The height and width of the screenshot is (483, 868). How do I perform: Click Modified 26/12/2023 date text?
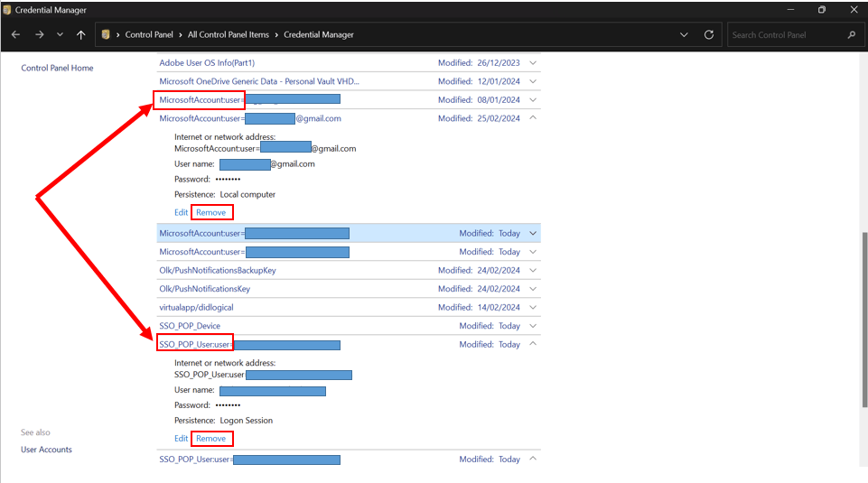[479, 63]
